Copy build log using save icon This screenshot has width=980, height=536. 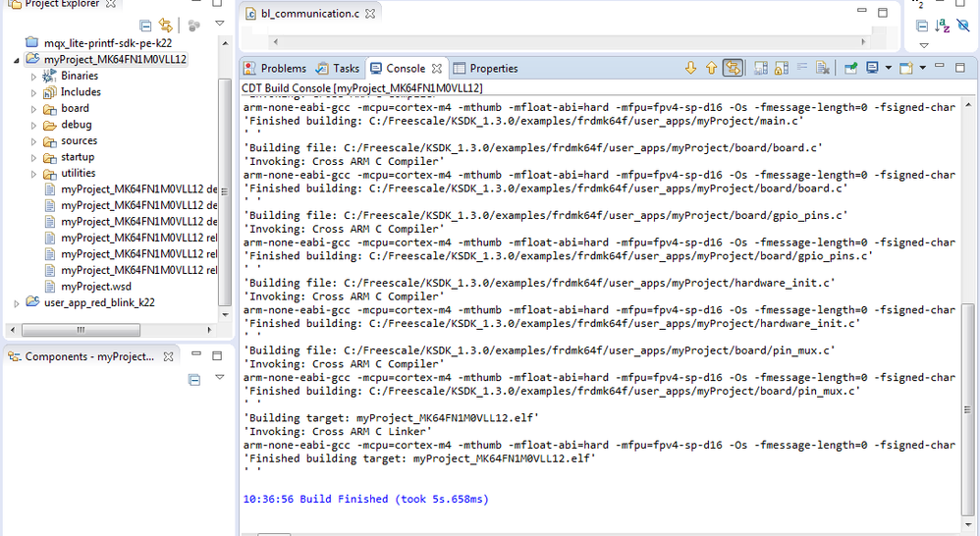(x=761, y=68)
